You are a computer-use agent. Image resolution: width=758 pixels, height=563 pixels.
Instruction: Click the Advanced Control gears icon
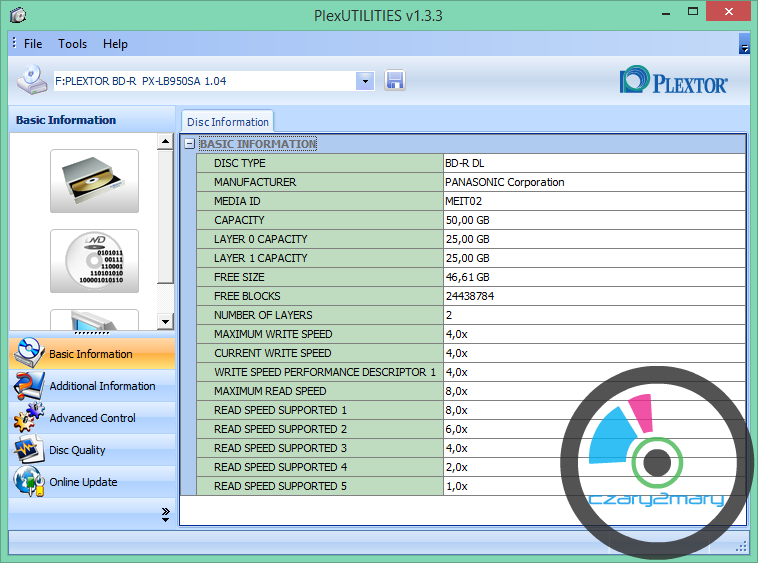(x=29, y=418)
